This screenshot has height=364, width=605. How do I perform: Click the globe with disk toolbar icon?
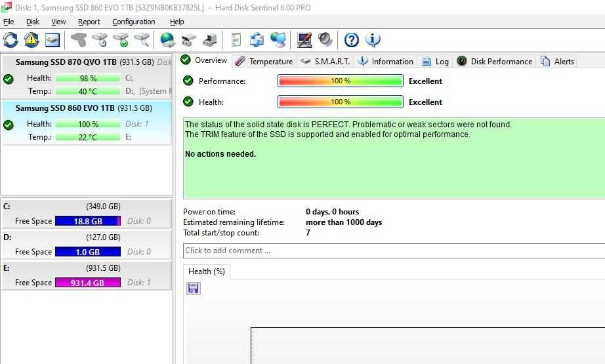[x=167, y=40]
